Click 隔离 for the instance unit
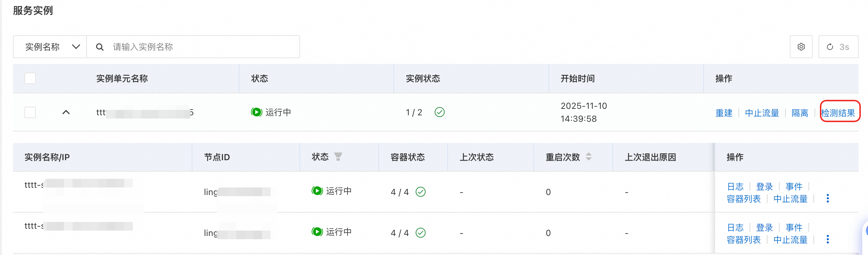The image size is (868, 255). coord(800,113)
